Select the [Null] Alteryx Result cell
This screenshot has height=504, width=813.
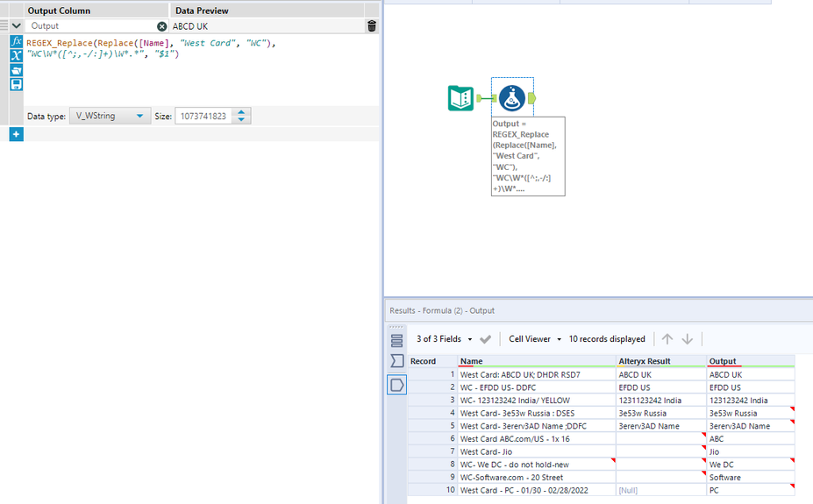click(661, 490)
